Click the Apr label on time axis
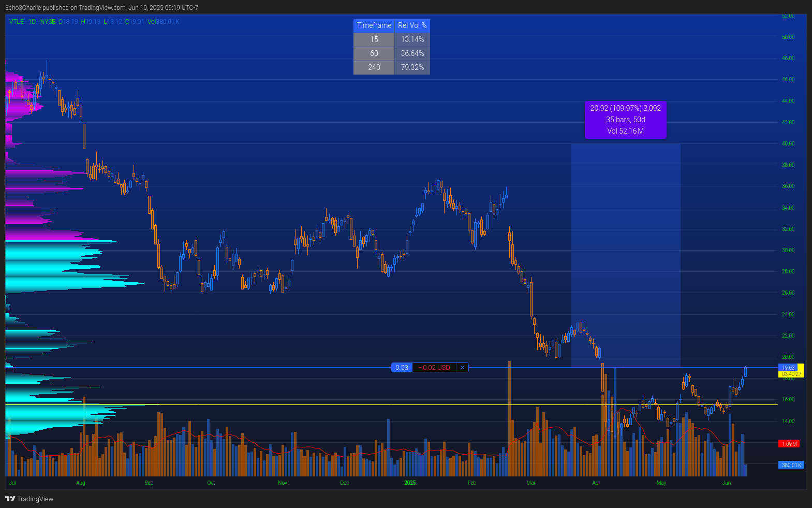Screen dimensions: 812x508 click(596, 483)
